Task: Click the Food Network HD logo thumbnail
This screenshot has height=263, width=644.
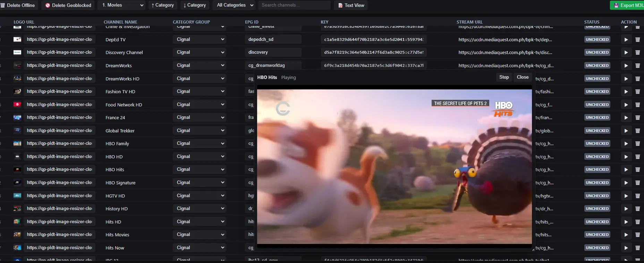Action: coord(17,105)
